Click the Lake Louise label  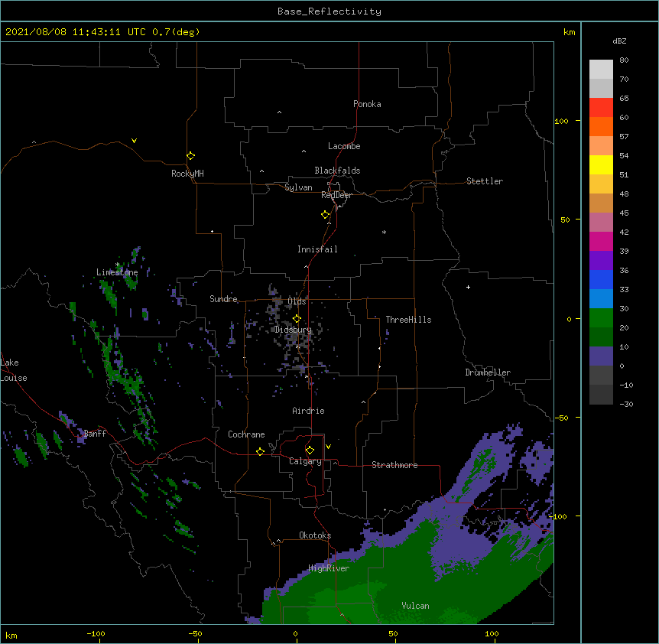[14, 370]
